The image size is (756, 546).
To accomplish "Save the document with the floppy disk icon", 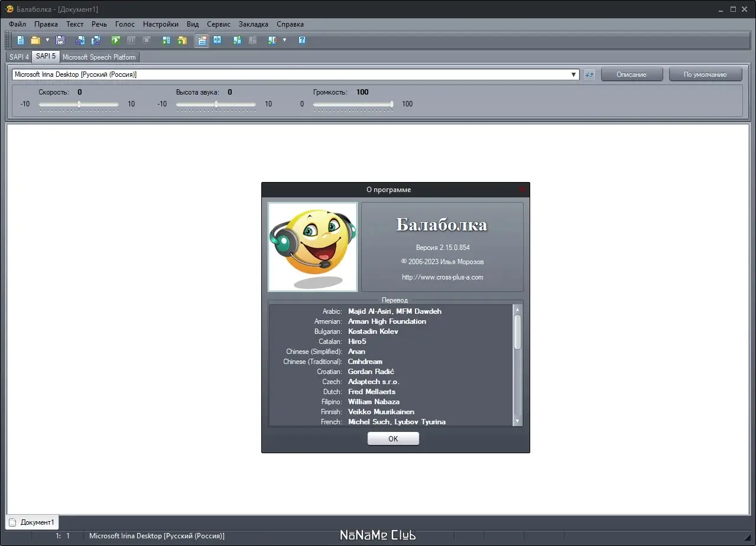I will pyautogui.click(x=60, y=40).
